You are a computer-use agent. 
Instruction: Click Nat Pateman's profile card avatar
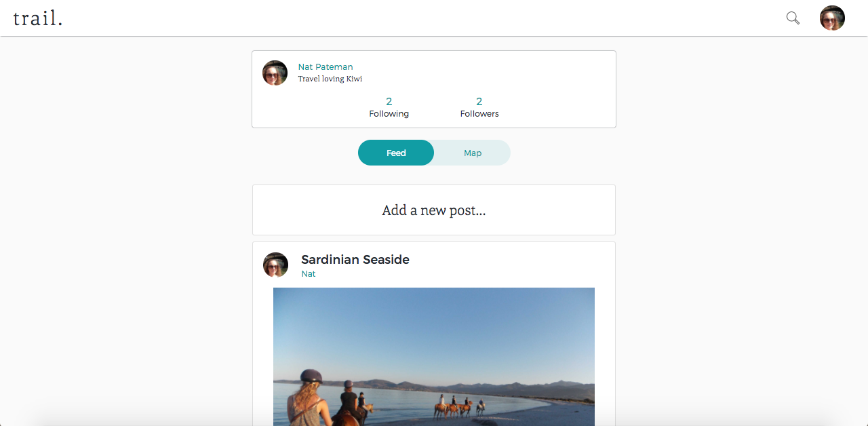coord(275,73)
